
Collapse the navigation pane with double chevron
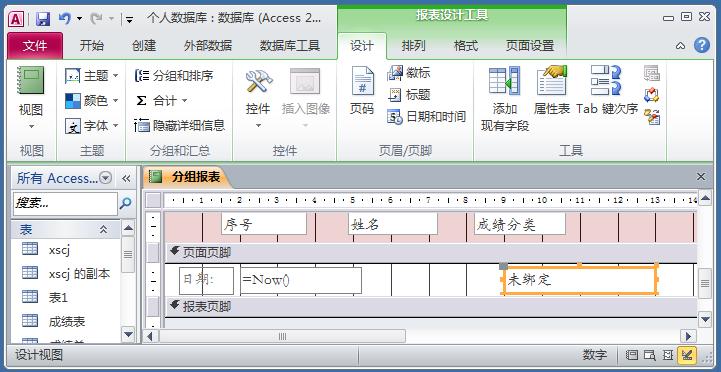(x=126, y=178)
